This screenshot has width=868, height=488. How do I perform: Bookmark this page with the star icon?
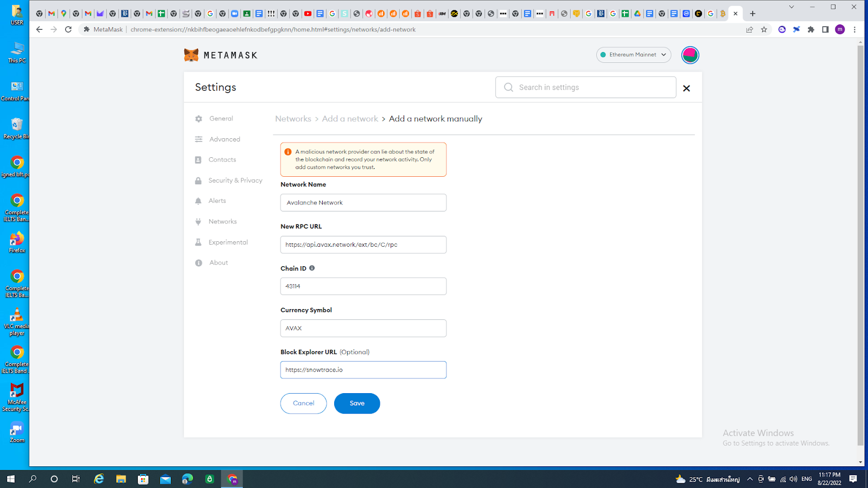point(764,29)
